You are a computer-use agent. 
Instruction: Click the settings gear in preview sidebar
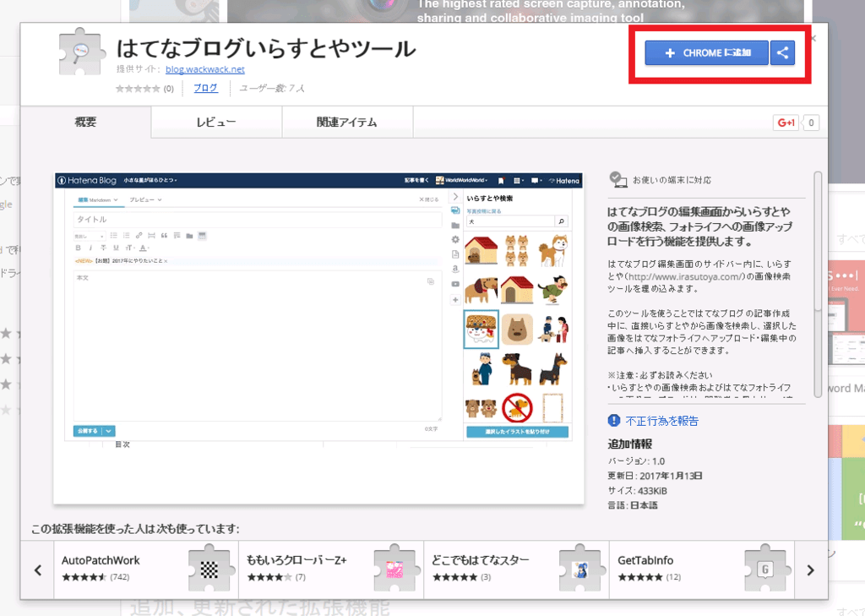pos(455,240)
